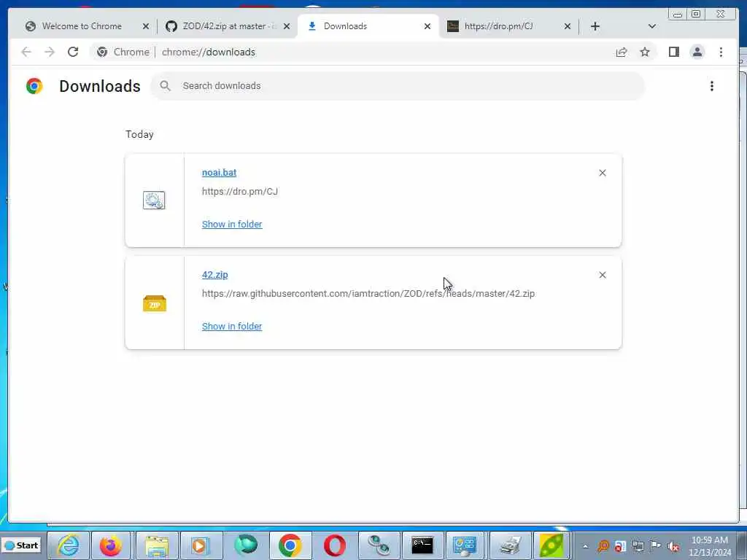Show noai.bat in folder
The height and width of the screenshot is (560, 747).
pyautogui.click(x=232, y=225)
